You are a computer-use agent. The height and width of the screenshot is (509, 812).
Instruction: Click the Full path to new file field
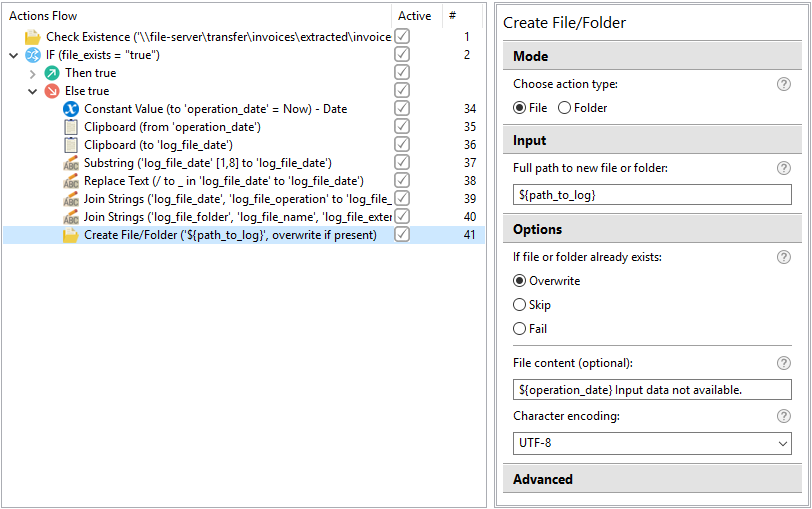[652, 195]
